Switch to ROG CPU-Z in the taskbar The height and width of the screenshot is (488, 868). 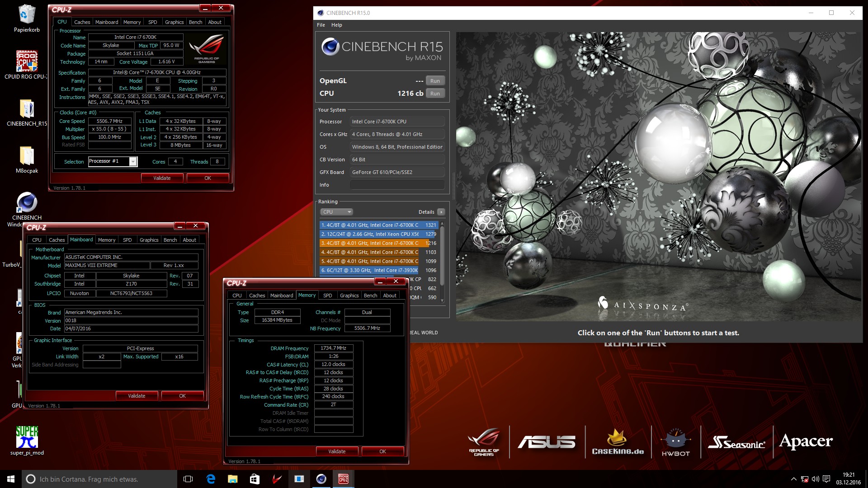pyautogui.click(x=343, y=479)
